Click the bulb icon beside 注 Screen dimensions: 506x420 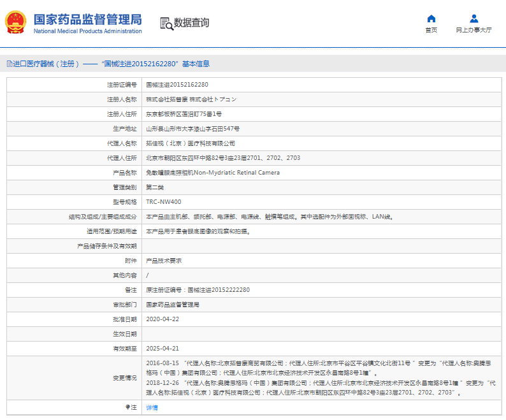(x=128, y=407)
